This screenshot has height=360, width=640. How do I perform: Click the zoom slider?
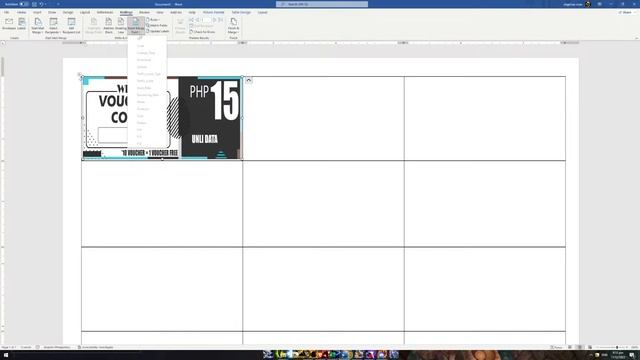(x=611, y=347)
